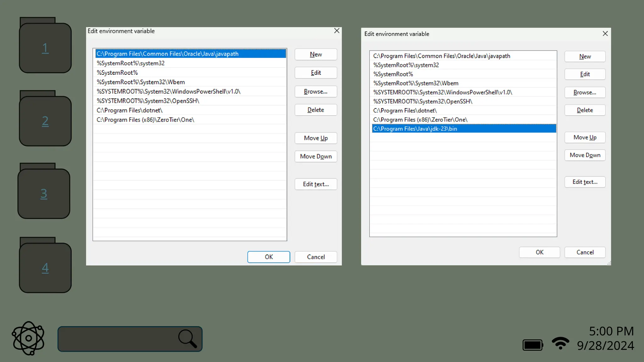Click the battery indicator icon
The image size is (644, 362).
(533, 345)
